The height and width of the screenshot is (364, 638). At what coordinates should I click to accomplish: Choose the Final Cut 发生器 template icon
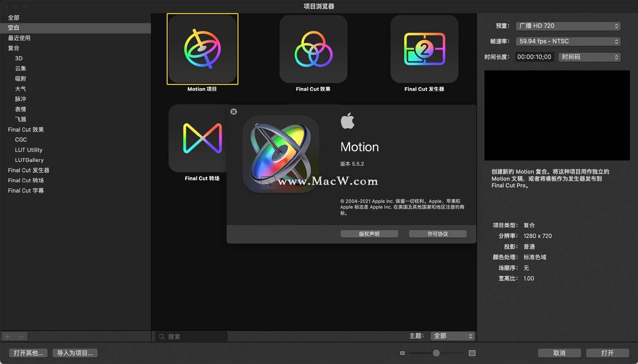424,49
